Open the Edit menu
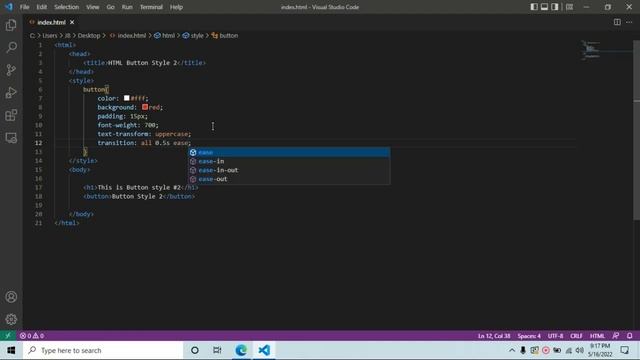The image size is (640, 360). (41, 7)
